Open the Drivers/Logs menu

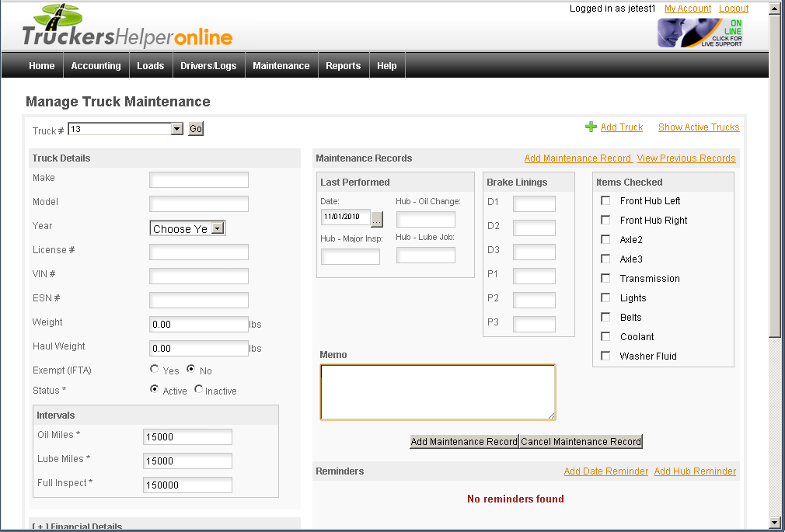pyautogui.click(x=208, y=66)
